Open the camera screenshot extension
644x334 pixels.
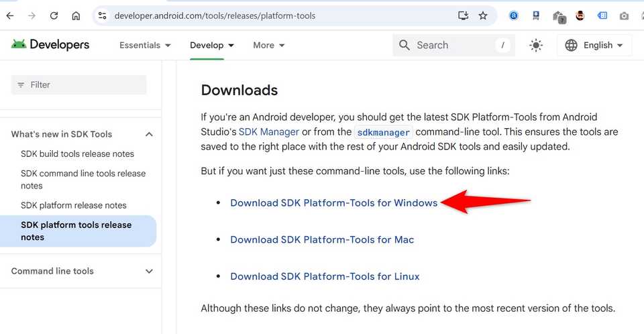(x=624, y=15)
